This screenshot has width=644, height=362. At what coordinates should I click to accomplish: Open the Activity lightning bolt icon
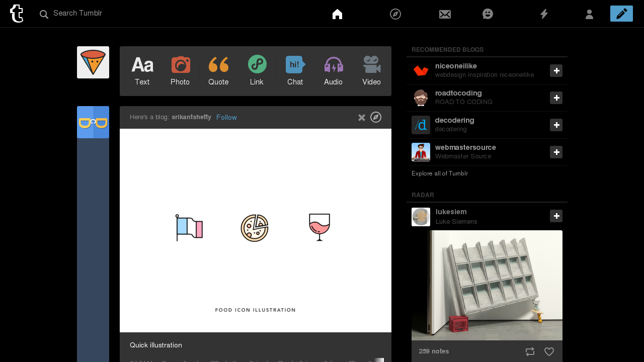[544, 14]
